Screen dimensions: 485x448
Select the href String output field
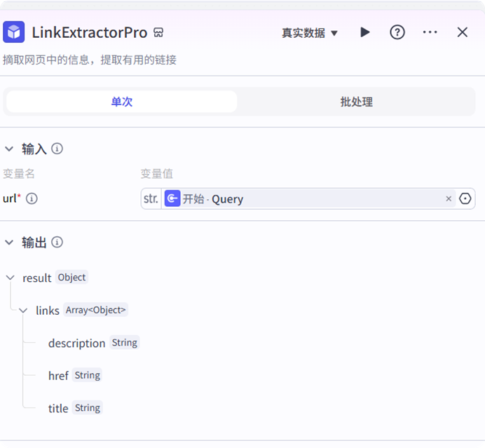click(x=59, y=376)
